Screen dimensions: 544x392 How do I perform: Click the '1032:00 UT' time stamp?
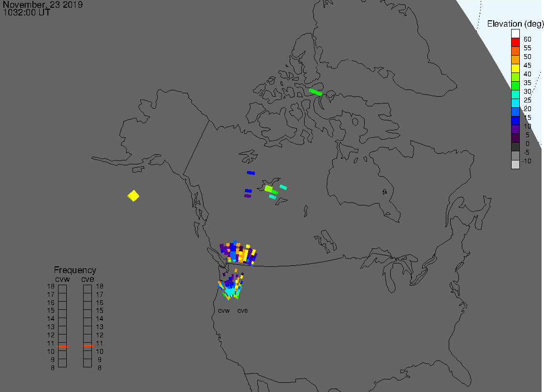(27, 13)
